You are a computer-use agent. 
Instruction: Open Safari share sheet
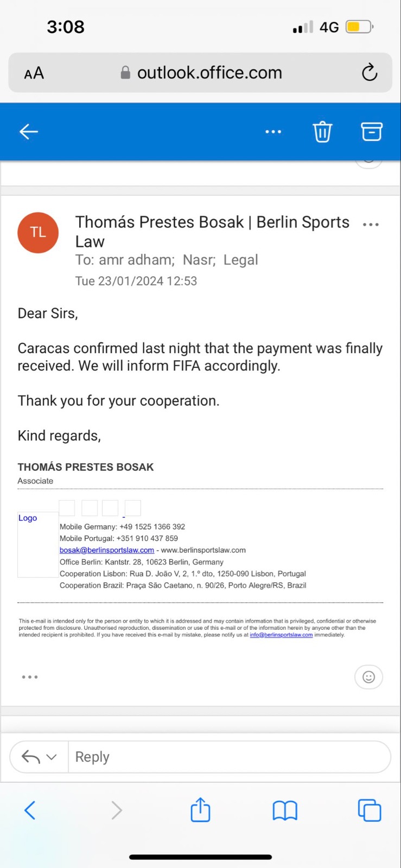[x=200, y=810]
